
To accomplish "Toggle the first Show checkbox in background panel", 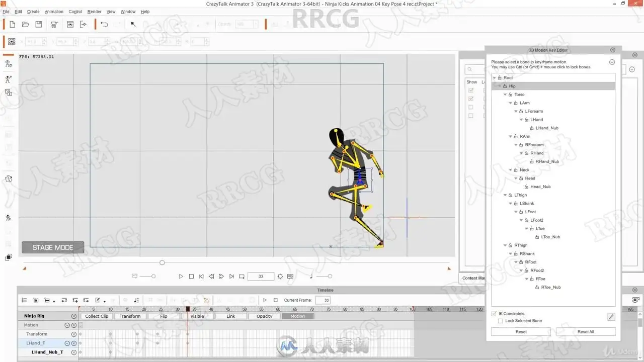I will (x=471, y=90).
